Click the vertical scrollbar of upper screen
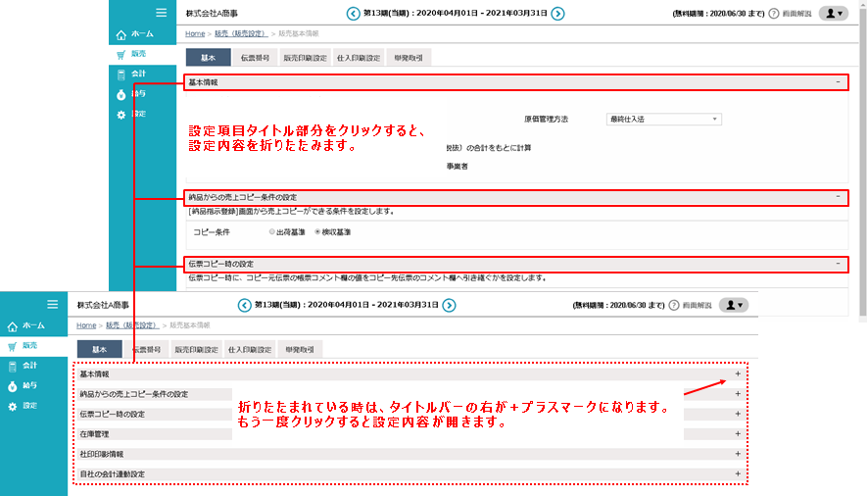868x496 pixels. tap(862, 161)
